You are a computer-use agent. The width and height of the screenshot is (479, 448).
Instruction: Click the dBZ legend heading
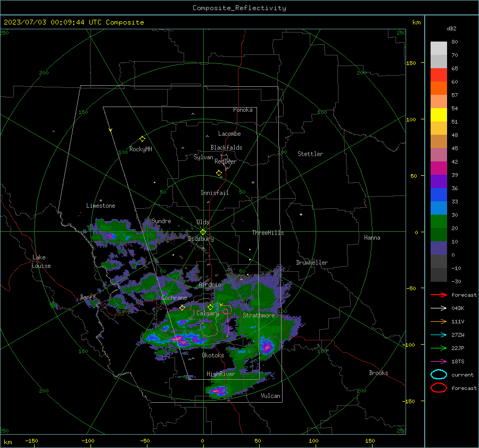coord(451,28)
